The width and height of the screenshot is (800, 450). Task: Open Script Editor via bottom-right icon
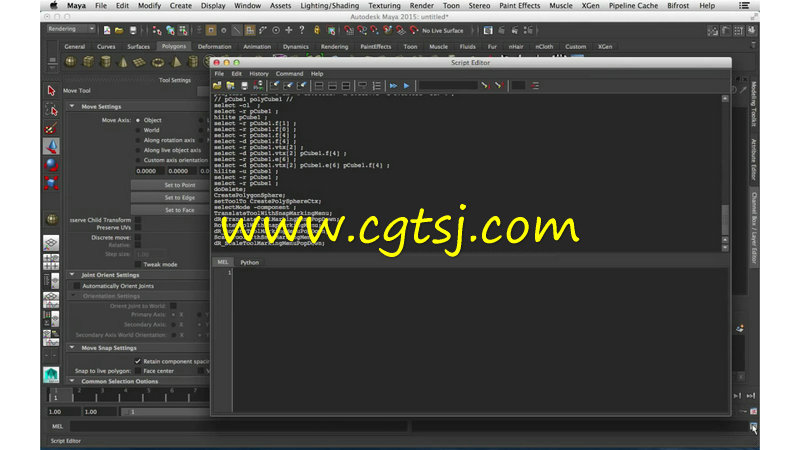point(753,427)
